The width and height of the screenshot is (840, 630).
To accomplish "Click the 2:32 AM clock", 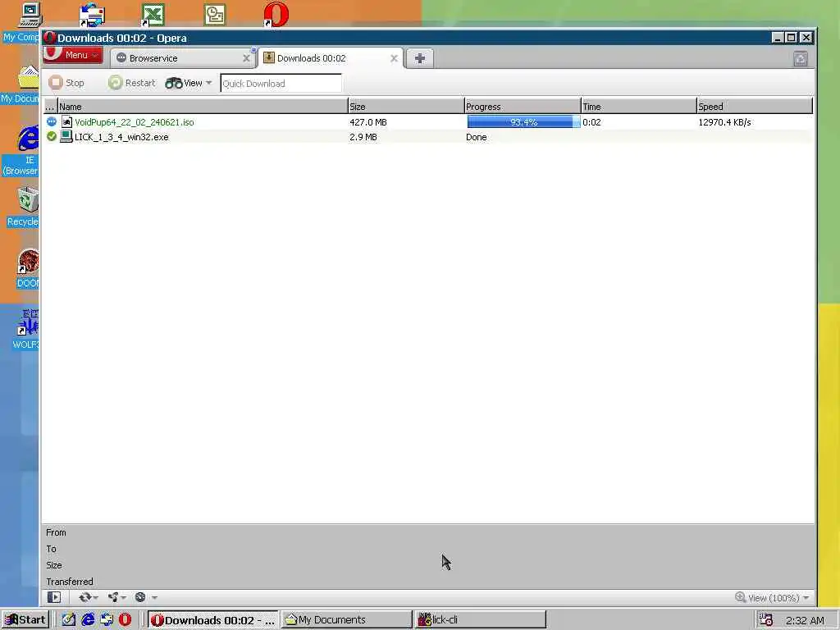I will click(x=805, y=620).
